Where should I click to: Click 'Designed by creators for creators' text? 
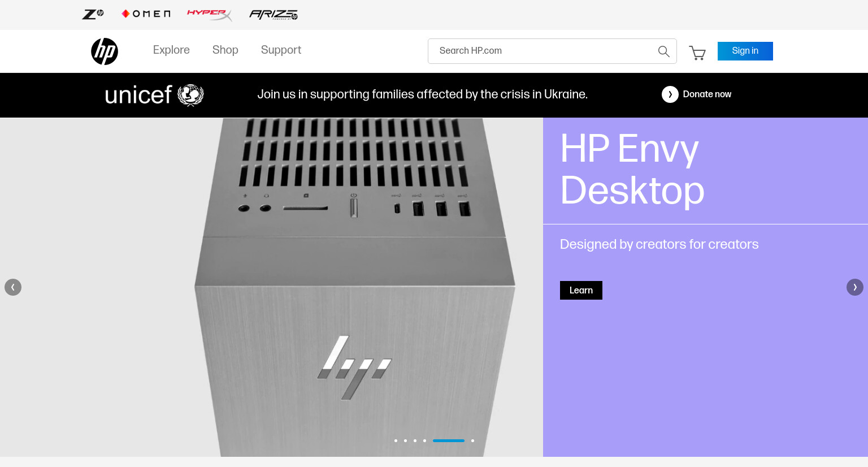click(x=659, y=244)
